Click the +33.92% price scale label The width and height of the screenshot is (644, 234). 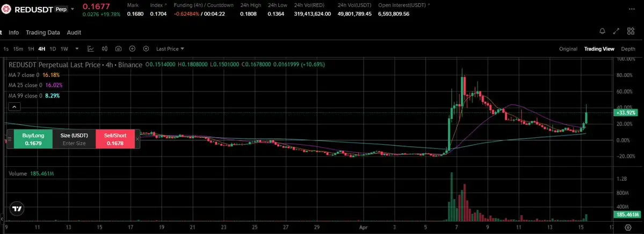[626, 112]
